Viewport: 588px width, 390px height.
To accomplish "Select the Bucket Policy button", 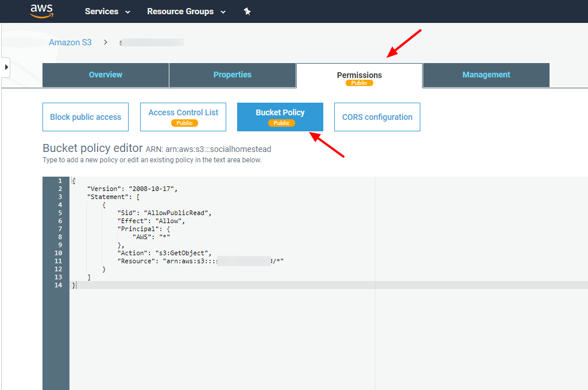I will [x=280, y=117].
